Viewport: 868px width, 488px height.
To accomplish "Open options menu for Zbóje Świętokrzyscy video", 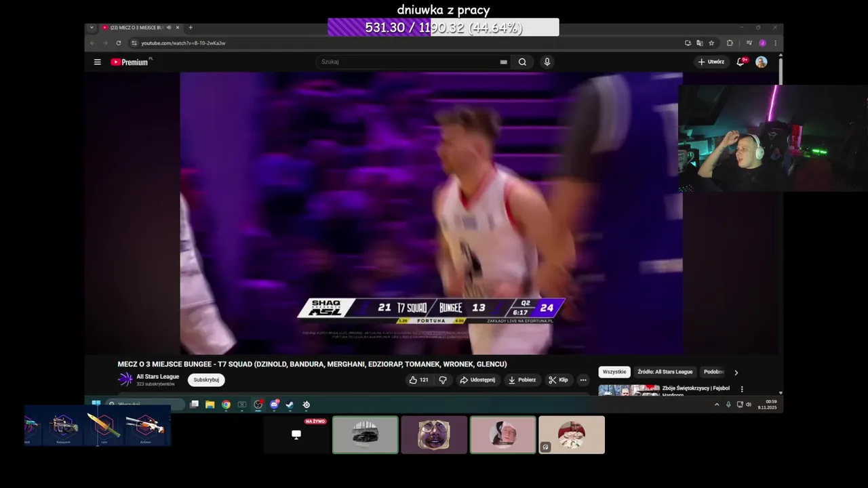I will point(742,389).
